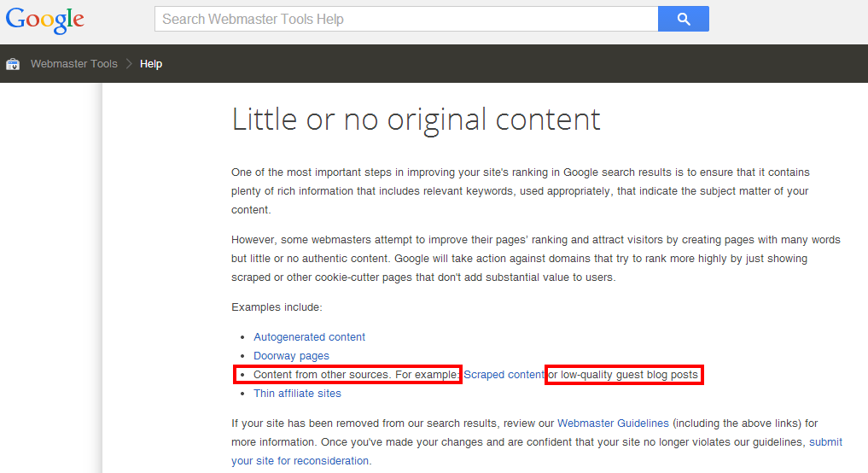Image resolution: width=868 pixels, height=473 pixels.
Task: Click the paragraph starting 'One of the most important'
Action: point(520,191)
